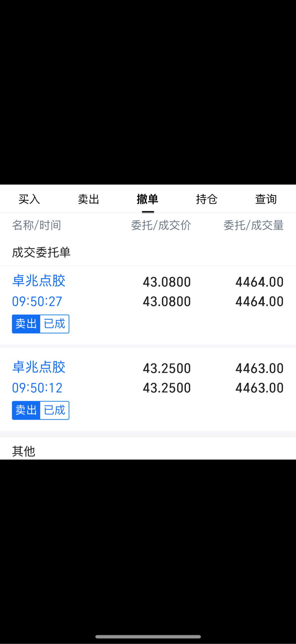The width and height of the screenshot is (296, 644).
Task: Tap the 委托/成交价 column header
Action: coord(161,225)
